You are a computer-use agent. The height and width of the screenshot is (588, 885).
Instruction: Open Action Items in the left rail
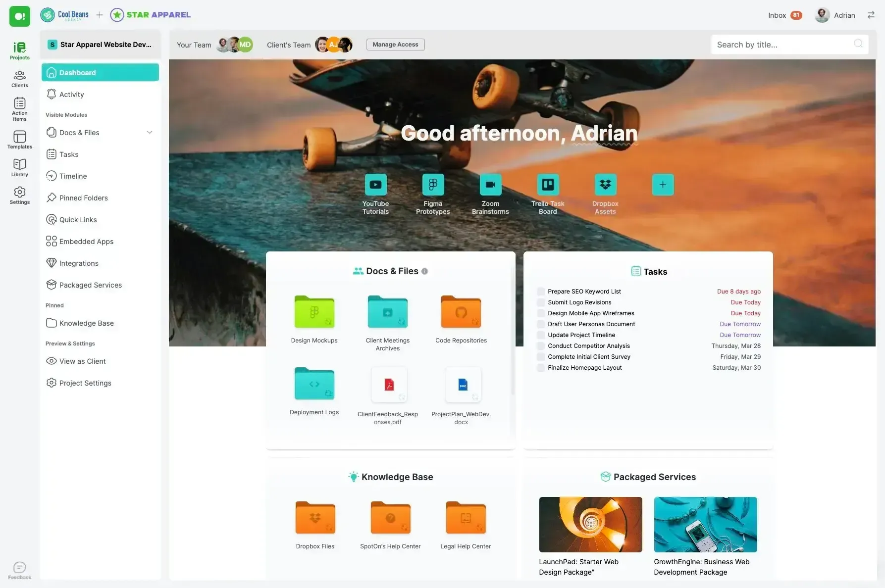point(20,109)
